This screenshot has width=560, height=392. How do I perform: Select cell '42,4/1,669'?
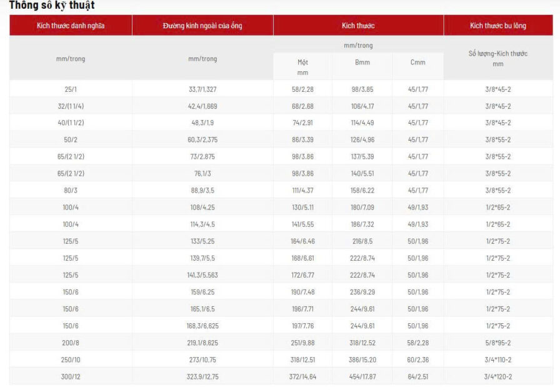point(202,106)
